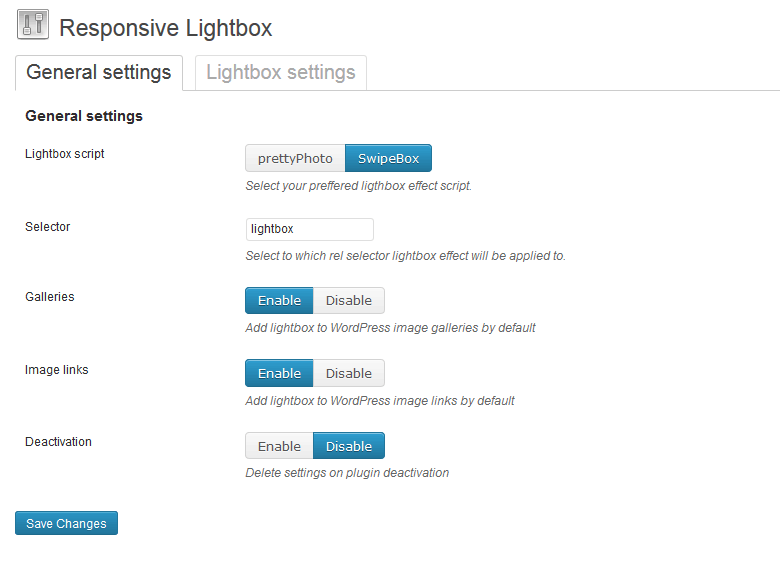
Task: Focus the Selector text field
Action: 309,229
